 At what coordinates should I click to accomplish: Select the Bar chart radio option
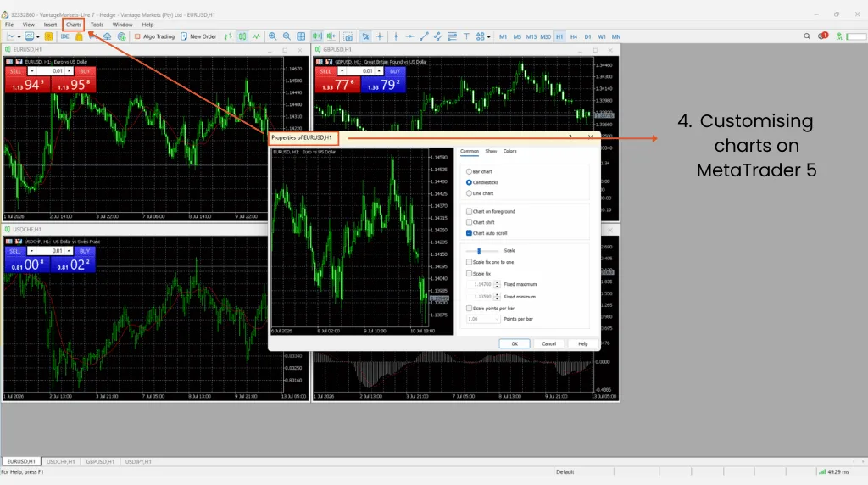[469, 171]
